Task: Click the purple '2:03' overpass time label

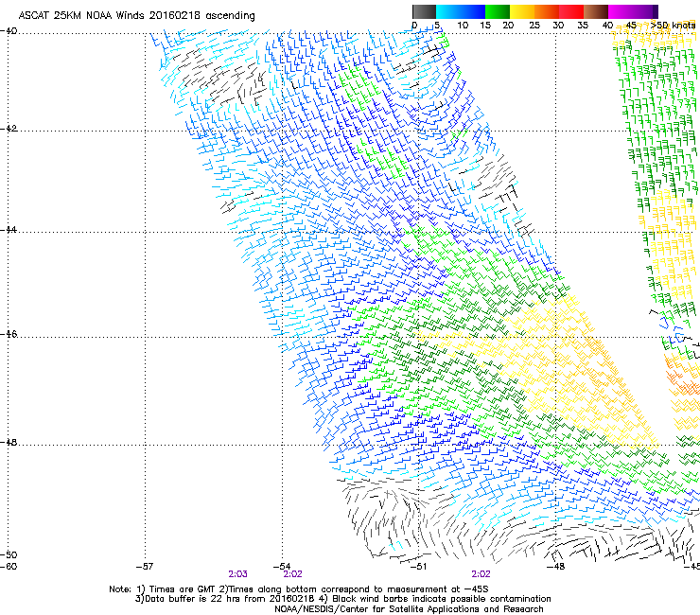Action: [238, 574]
